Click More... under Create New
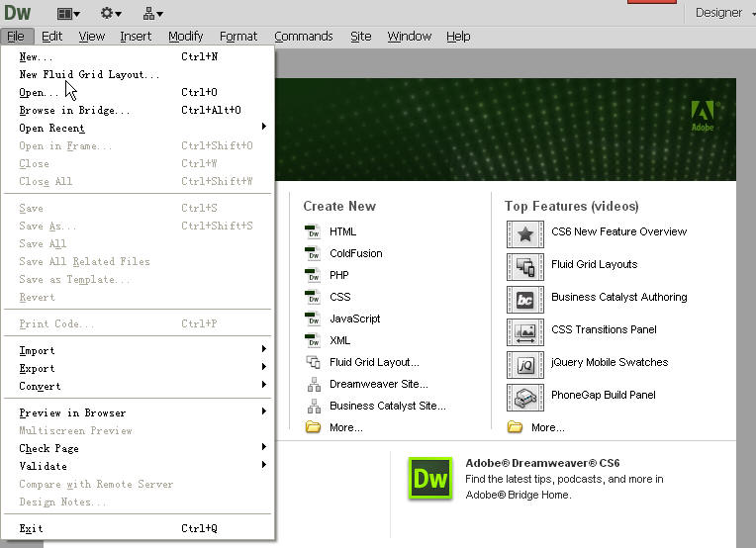This screenshot has width=756, height=548. (346, 427)
